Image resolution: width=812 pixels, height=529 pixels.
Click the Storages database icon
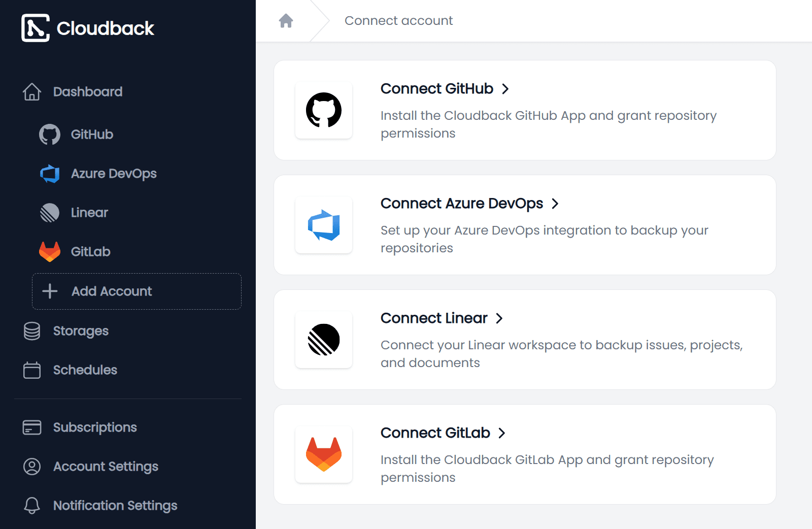tap(32, 331)
